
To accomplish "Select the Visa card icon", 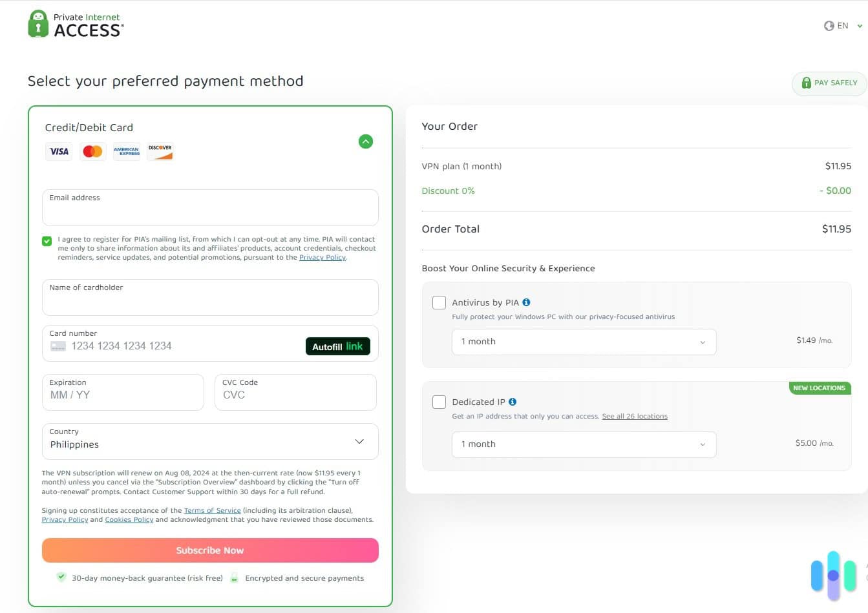I will click(58, 151).
